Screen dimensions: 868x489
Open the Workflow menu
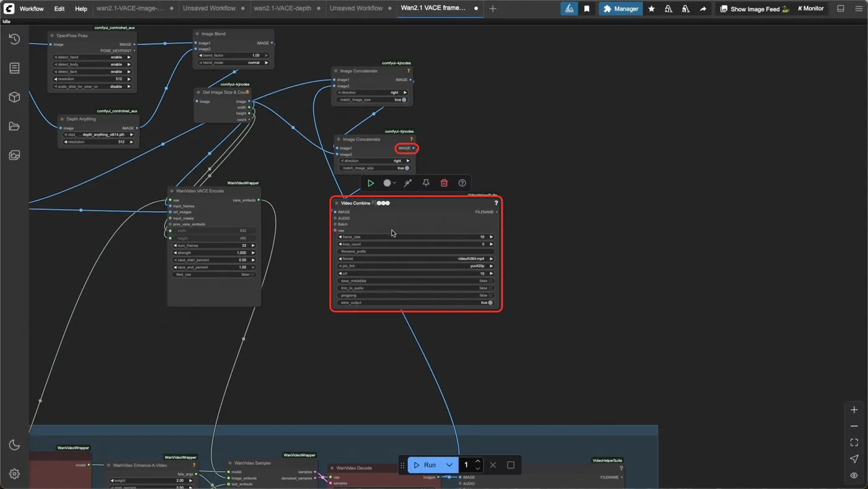(x=32, y=9)
